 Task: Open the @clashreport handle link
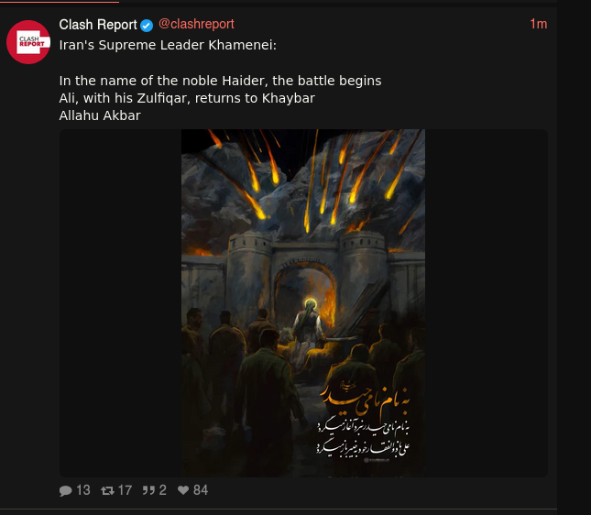[x=196, y=24]
